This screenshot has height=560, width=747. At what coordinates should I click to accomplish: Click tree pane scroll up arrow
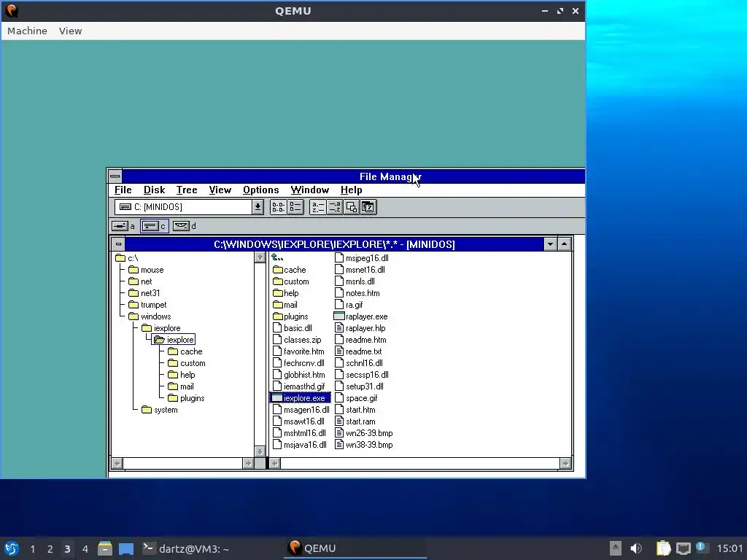click(260, 257)
